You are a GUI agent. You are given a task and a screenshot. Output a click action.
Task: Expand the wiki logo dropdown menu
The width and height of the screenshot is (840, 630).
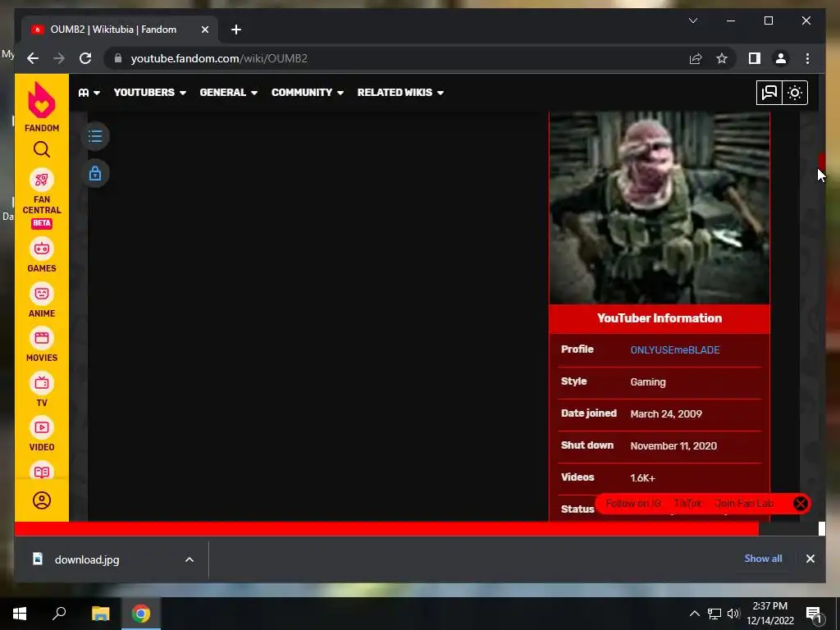point(89,93)
